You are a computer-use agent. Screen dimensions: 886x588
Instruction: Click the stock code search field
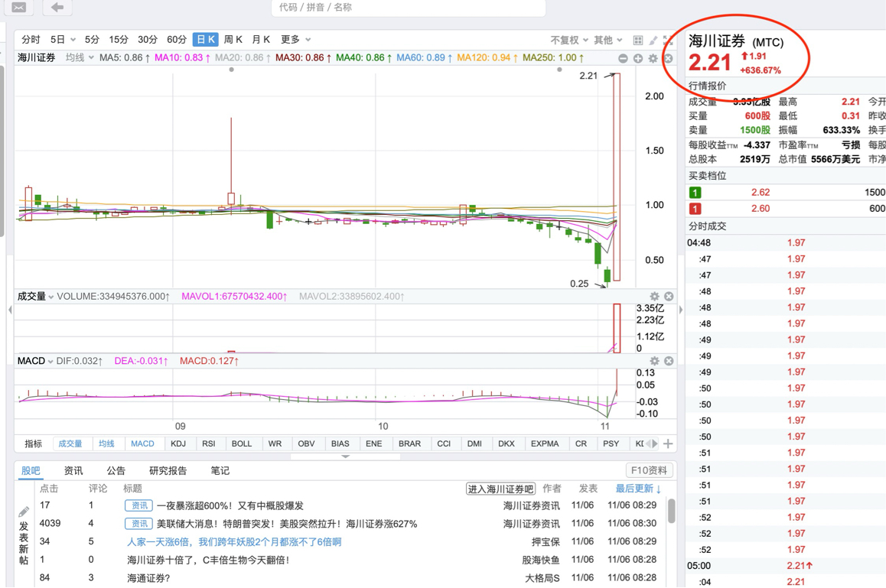[409, 8]
